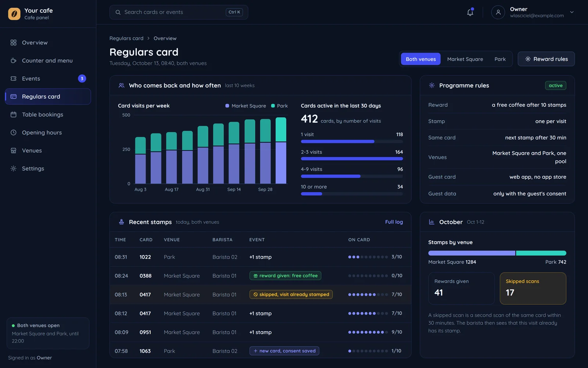The height and width of the screenshot is (368, 588).
Task: Click the 'reward given: free coffee' badge
Action: click(x=285, y=276)
